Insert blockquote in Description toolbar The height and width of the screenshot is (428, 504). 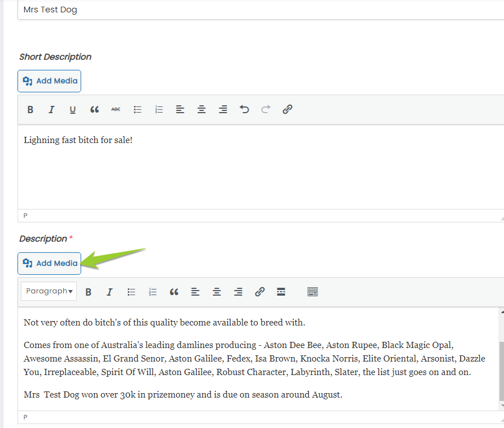[174, 292]
